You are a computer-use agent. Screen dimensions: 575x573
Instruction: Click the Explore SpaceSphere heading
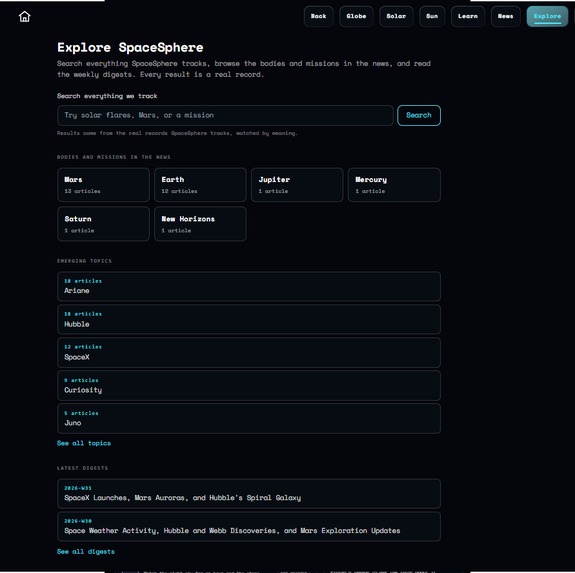[130, 48]
